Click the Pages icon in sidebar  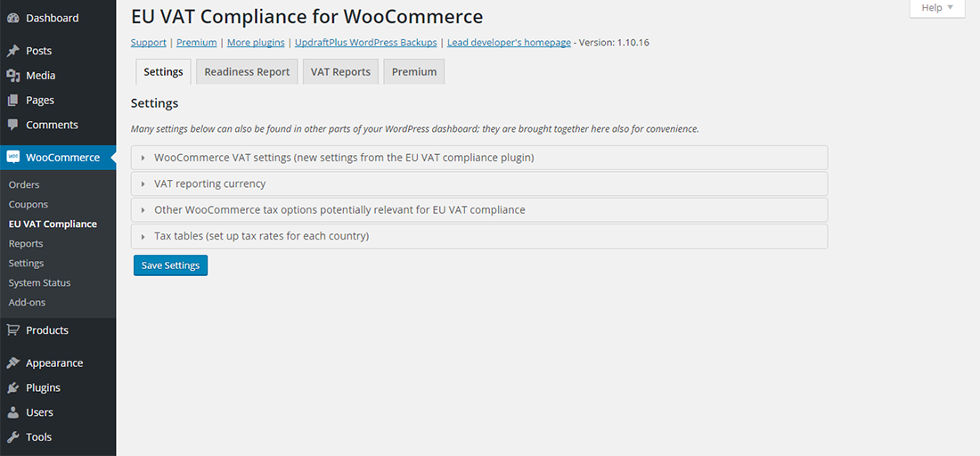click(x=13, y=101)
